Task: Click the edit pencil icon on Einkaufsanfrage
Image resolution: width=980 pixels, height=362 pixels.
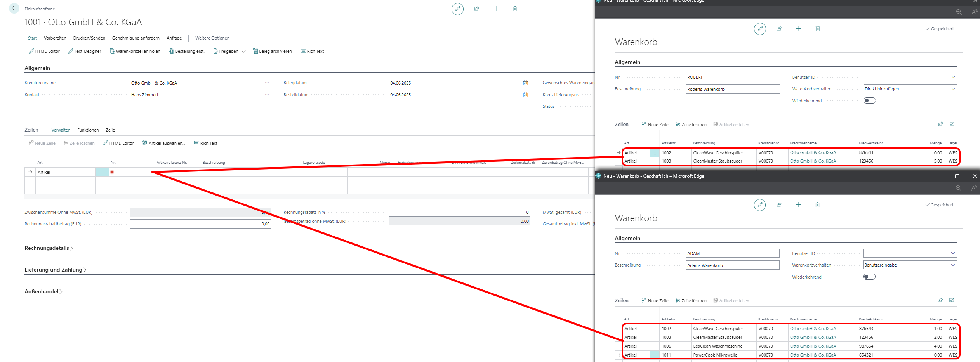Action: [x=457, y=9]
